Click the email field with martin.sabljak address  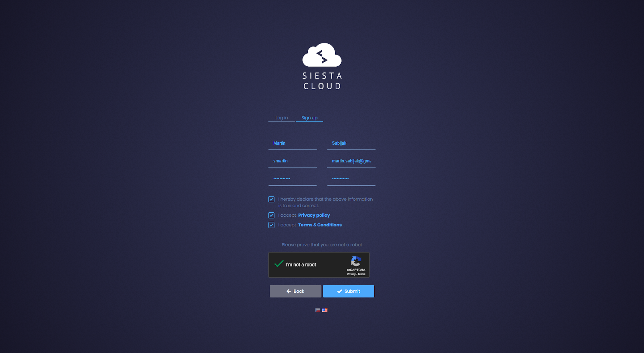[x=351, y=161]
